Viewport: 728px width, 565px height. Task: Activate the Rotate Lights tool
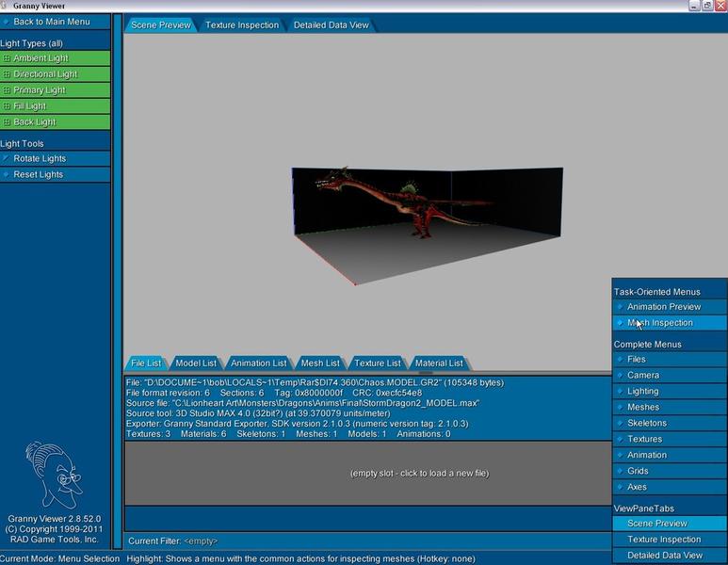[x=55, y=159]
